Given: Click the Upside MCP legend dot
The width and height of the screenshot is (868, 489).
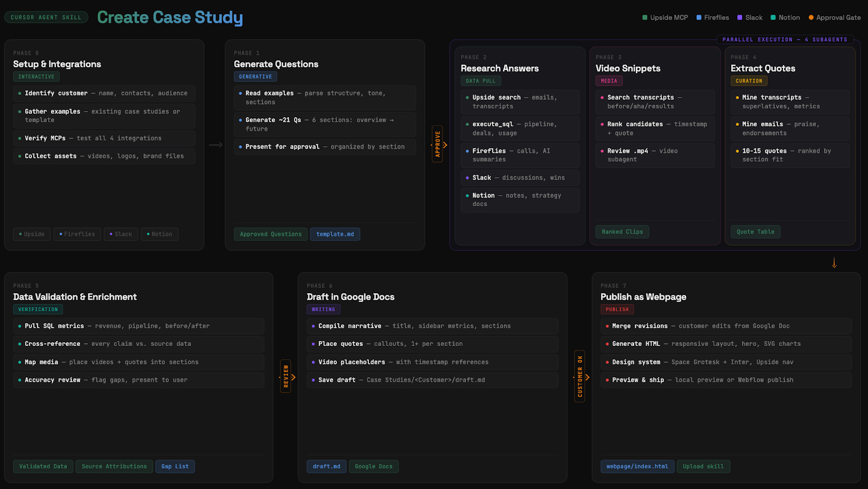Looking at the screenshot, I should click(x=644, y=17).
